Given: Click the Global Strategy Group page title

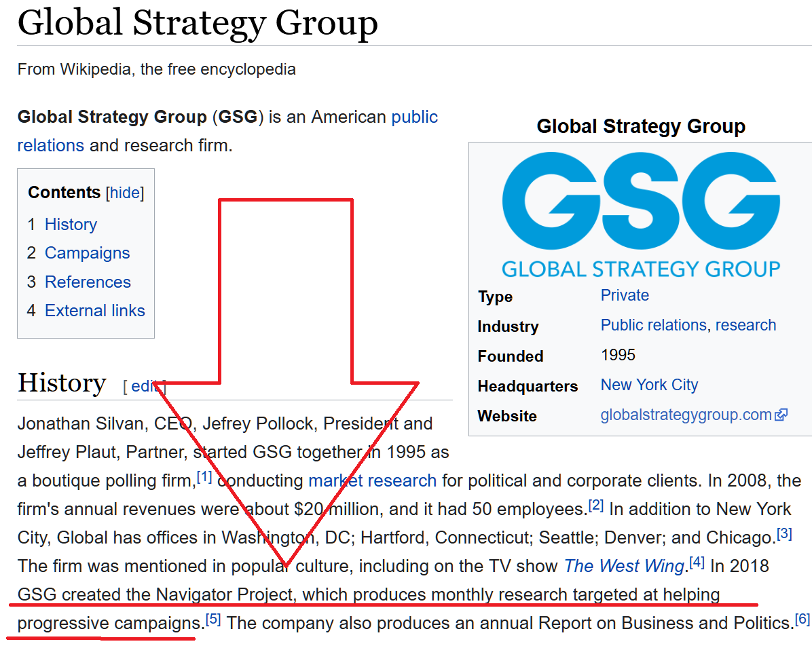Looking at the screenshot, I should [x=198, y=23].
